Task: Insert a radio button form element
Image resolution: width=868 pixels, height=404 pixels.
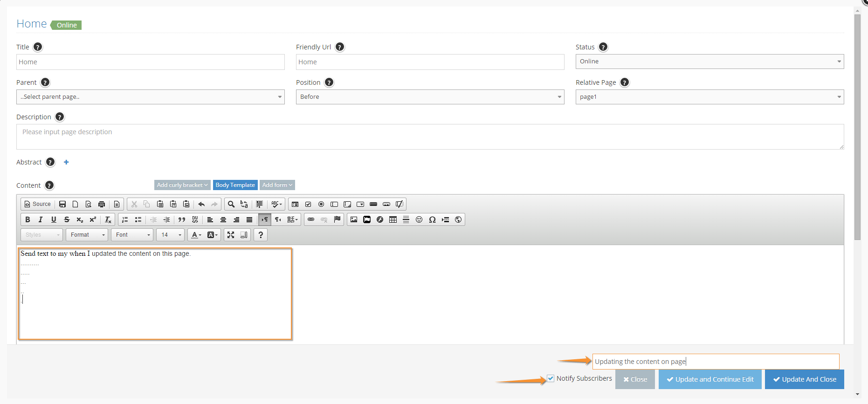Action: [x=321, y=204]
